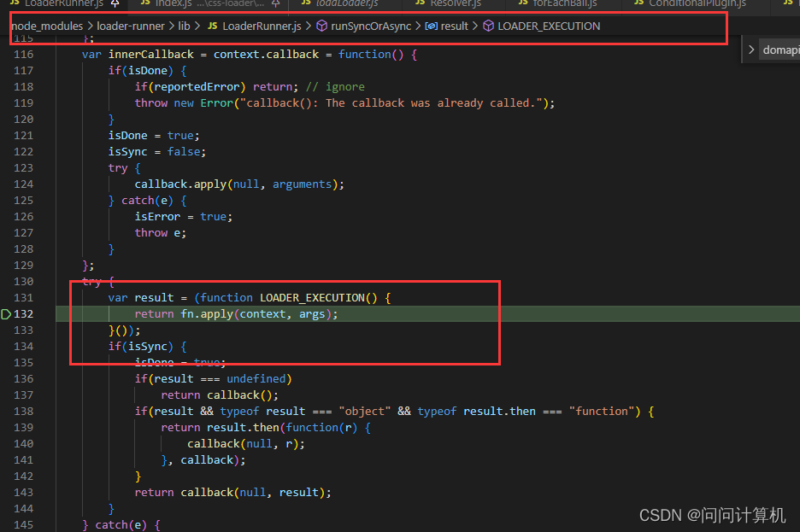The image size is (800, 532).
Task: Click the JS file icon in the breadcrumb
Action: [213, 26]
